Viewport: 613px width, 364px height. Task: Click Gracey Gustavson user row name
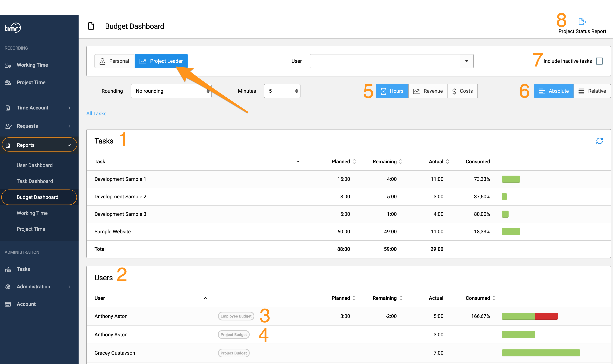[115, 353]
